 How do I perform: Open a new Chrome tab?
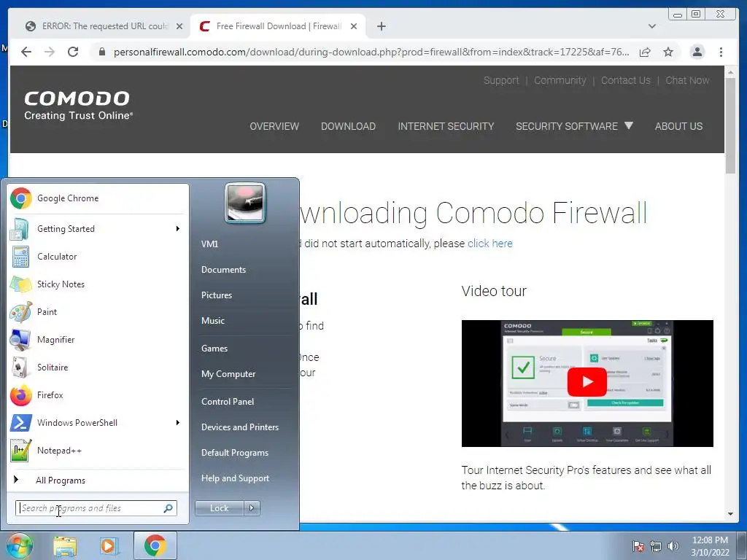tap(381, 26)
